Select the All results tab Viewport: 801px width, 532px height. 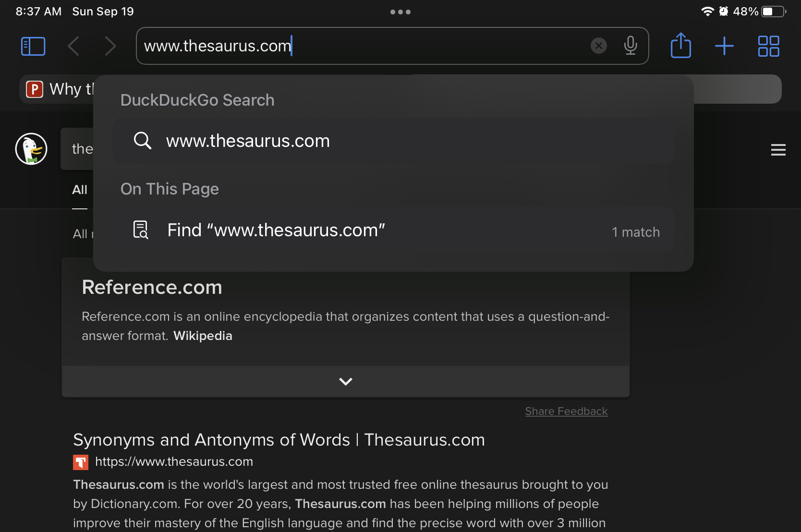[x=80, y=190]
